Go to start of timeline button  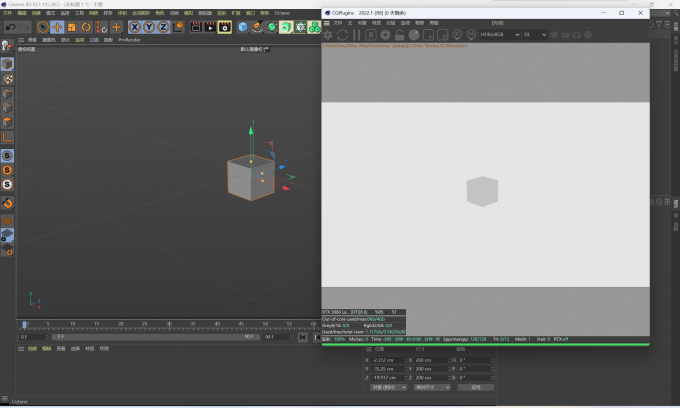(302, 337)
